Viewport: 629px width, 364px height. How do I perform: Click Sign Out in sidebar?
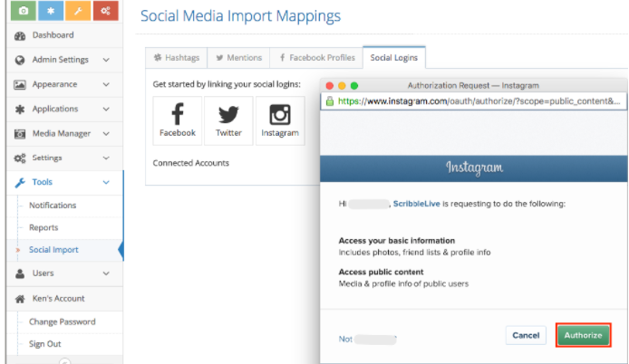click(x=45, y=344)
